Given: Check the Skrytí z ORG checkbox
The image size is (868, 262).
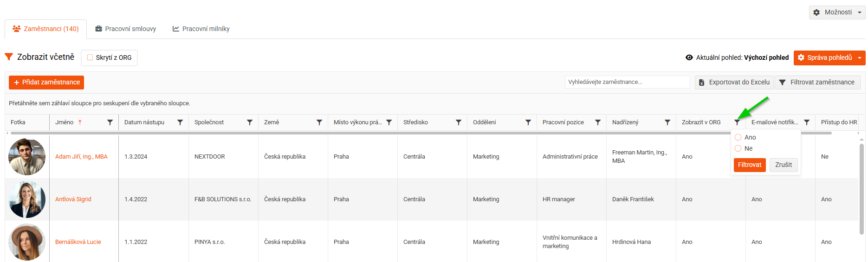Looking at the screenshot, I should coord(90,58).
